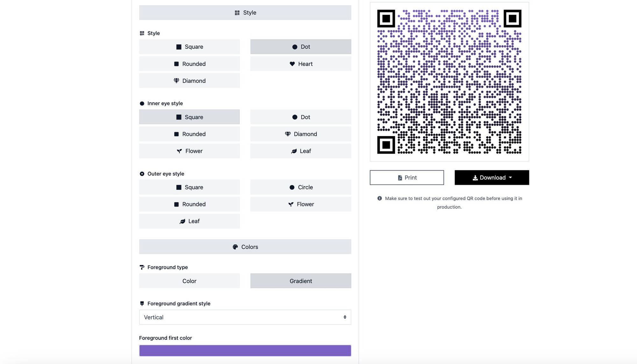Screen dimensions: 637x364
Task: Click the Download button
Action: pos(492,177)
